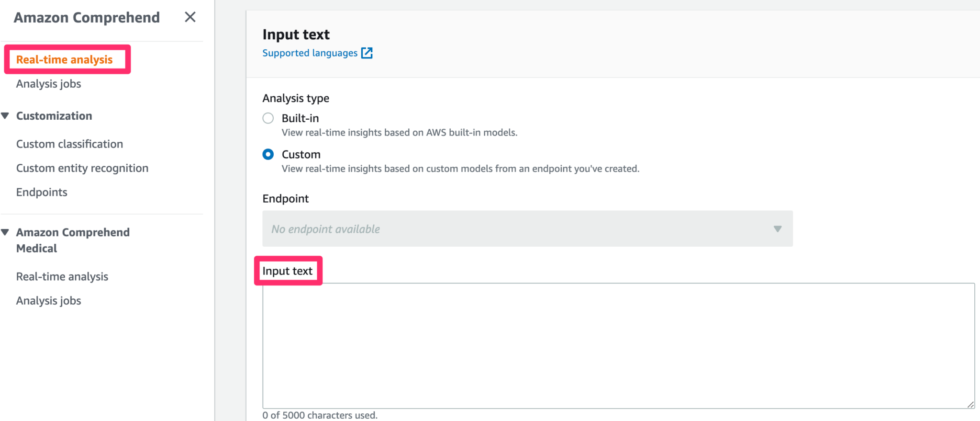Select the Custom analysis type radio button
The width and height of the screenshot is (980, 421).
[268, 154]
